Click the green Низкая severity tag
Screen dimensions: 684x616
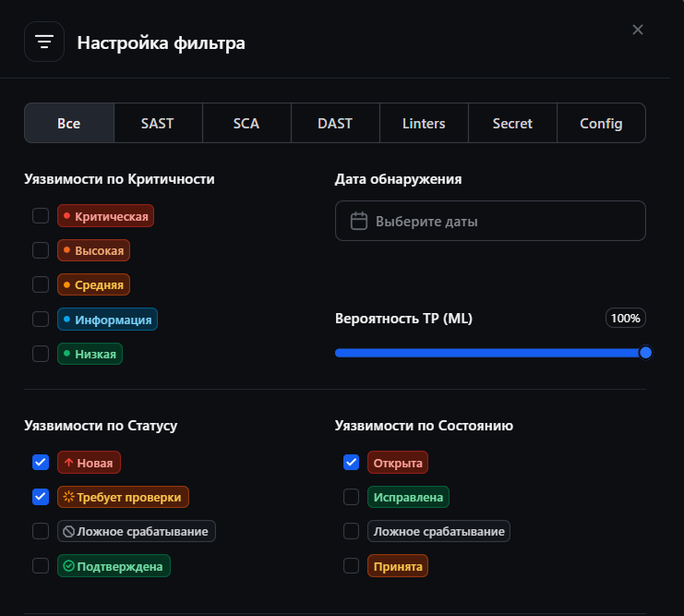(x=90, y=354)
